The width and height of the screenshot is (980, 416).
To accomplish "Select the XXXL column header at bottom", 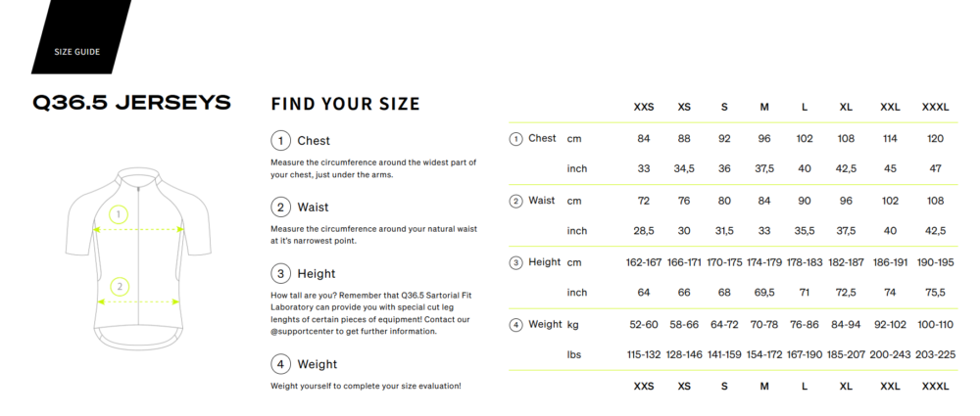I will (935, 386).
